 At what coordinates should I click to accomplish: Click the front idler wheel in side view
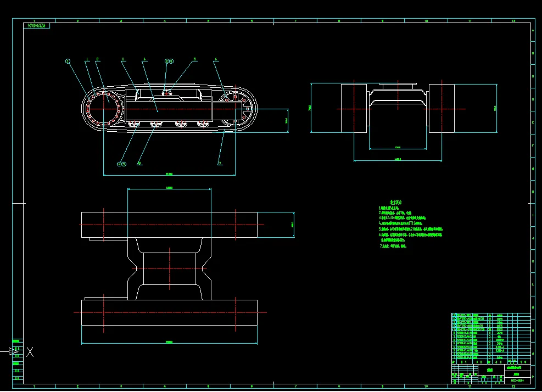tap(236, 109)
